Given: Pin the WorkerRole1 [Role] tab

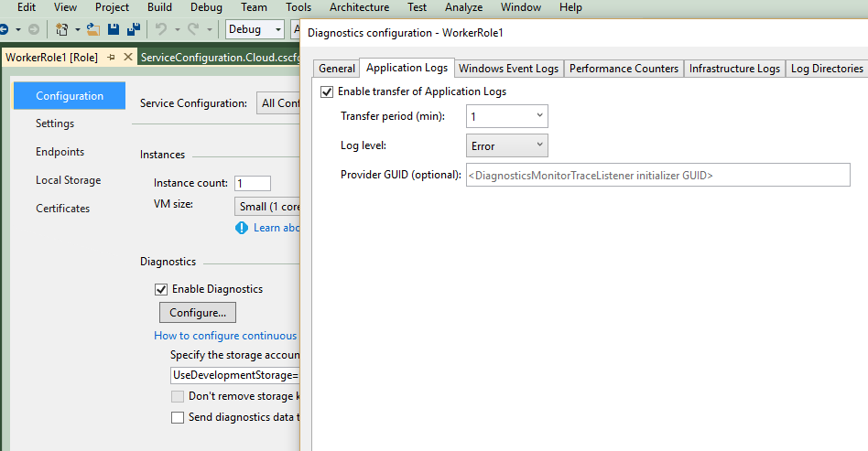Looking at the screenshot, I should click(x=112, y=57).
